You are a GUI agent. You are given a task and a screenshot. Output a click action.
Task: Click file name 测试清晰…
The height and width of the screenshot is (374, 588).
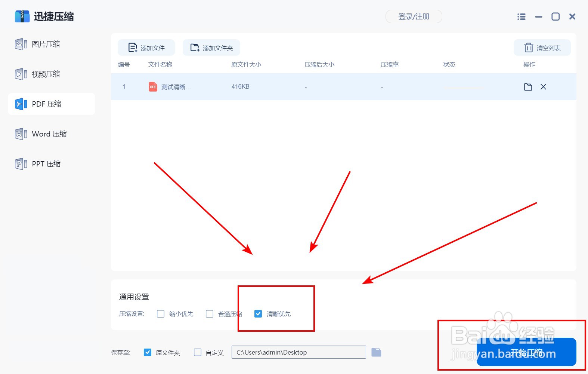(x=176, y=87)
